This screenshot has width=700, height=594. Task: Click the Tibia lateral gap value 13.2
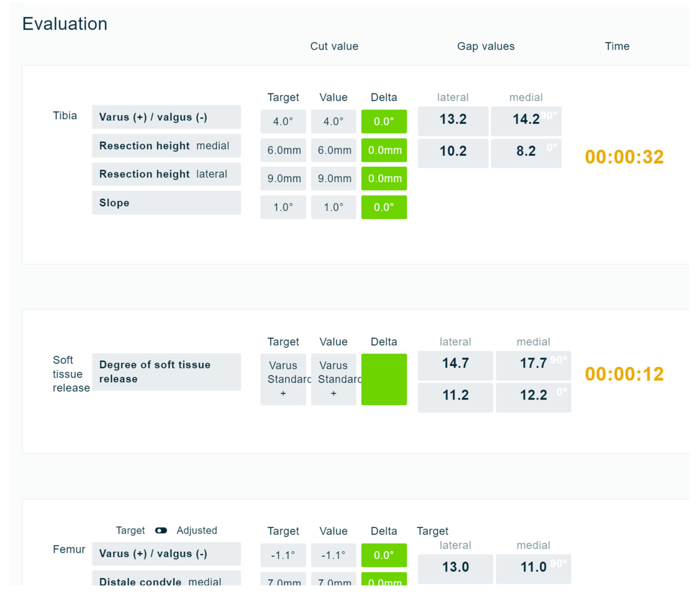click(x=453, y=119)
